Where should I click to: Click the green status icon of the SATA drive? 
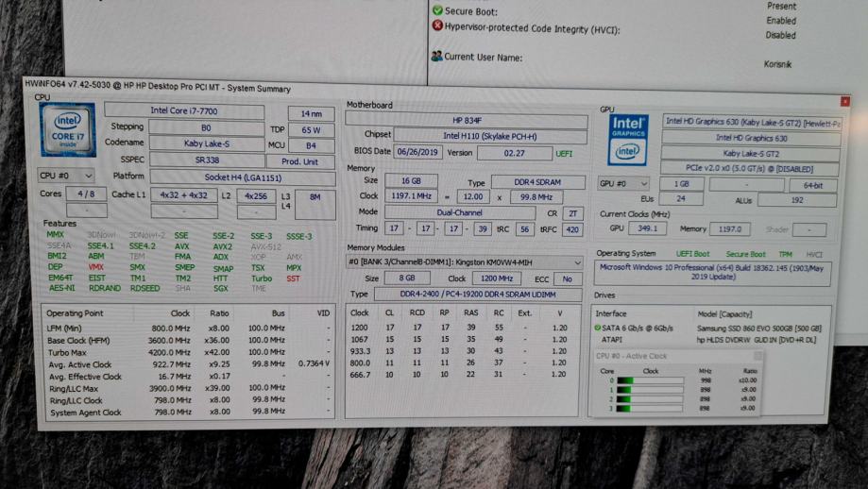598,328
